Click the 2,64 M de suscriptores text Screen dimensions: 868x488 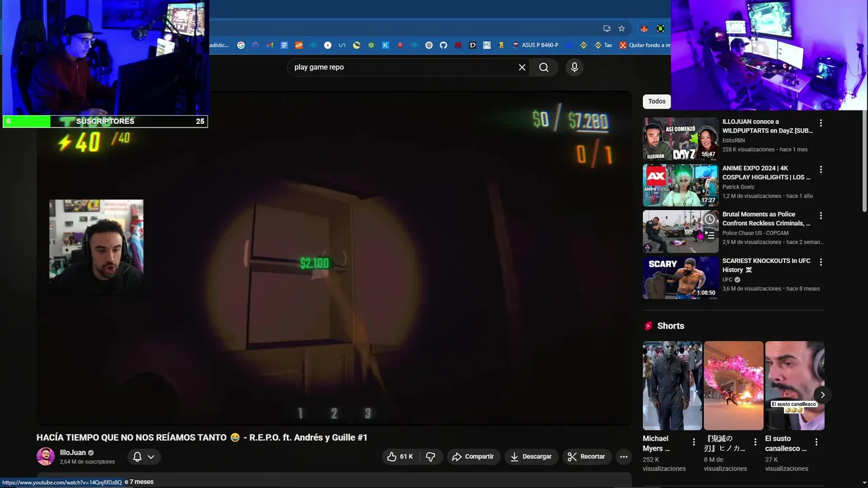click(87, 462)
